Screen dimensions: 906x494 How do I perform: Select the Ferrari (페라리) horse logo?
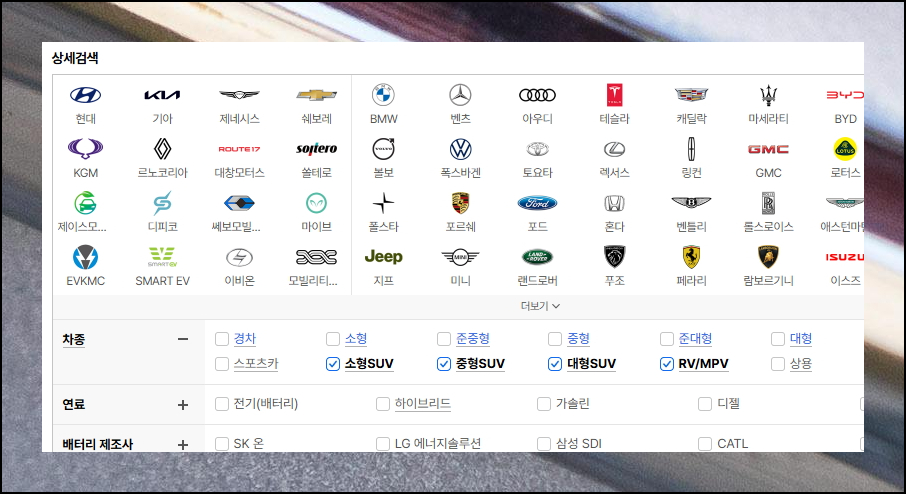(691, 257)
